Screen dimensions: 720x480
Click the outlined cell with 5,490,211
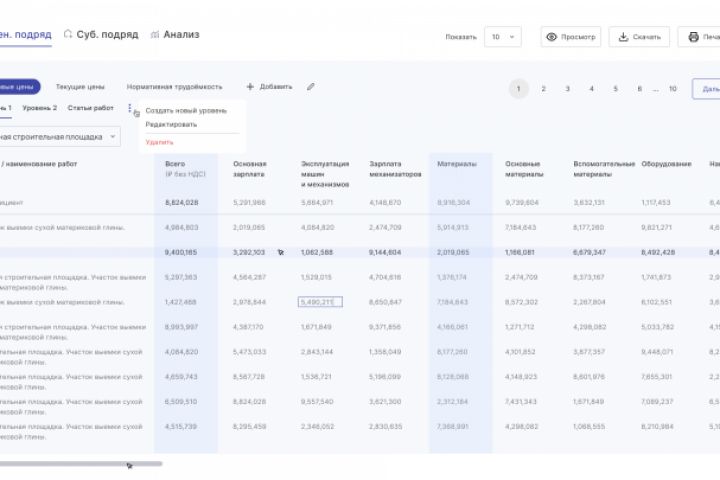tap(320, 301)
